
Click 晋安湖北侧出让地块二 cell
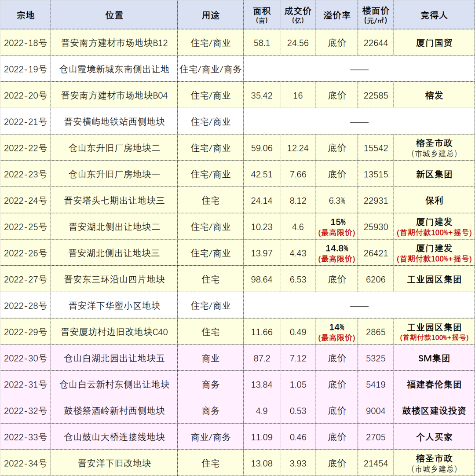[114, 227]
